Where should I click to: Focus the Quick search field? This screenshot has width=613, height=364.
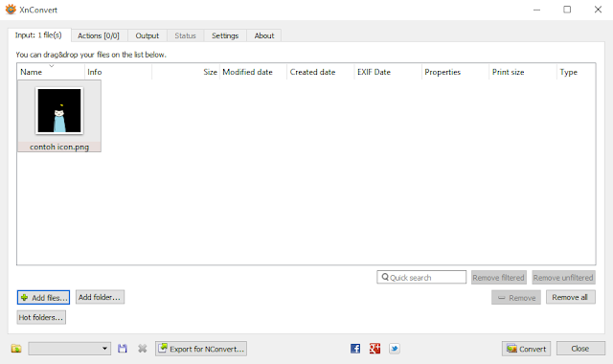[x=421, y=277]
